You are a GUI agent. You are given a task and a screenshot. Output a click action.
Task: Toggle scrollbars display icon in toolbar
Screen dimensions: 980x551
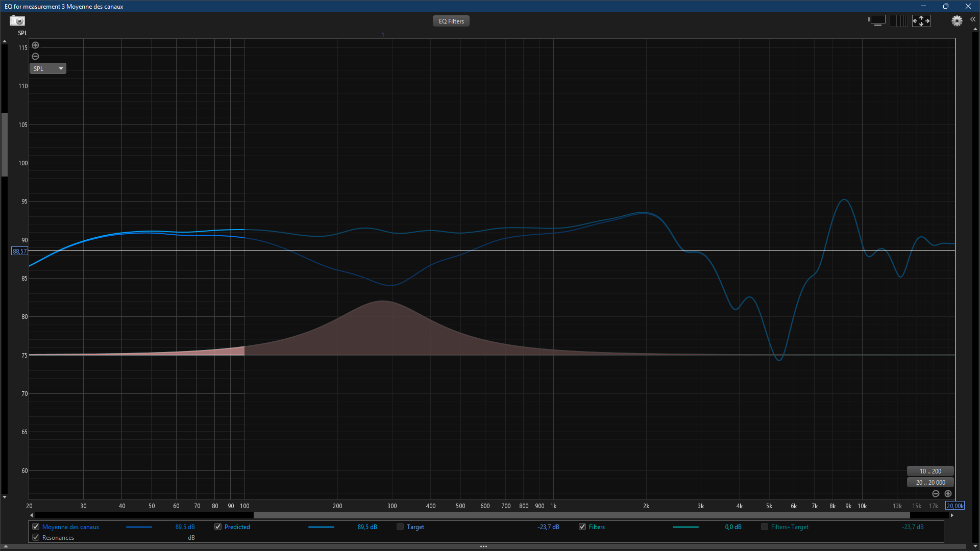click(x=877, y=21)
